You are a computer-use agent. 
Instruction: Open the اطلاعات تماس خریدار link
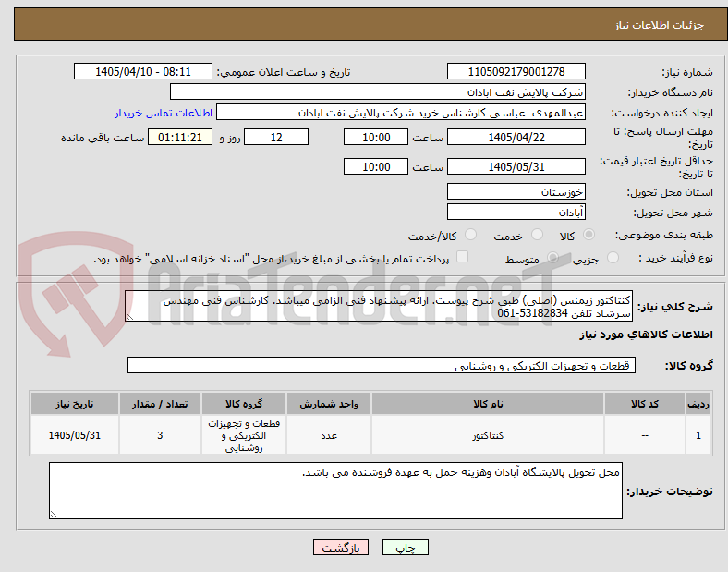pos(164,113)
